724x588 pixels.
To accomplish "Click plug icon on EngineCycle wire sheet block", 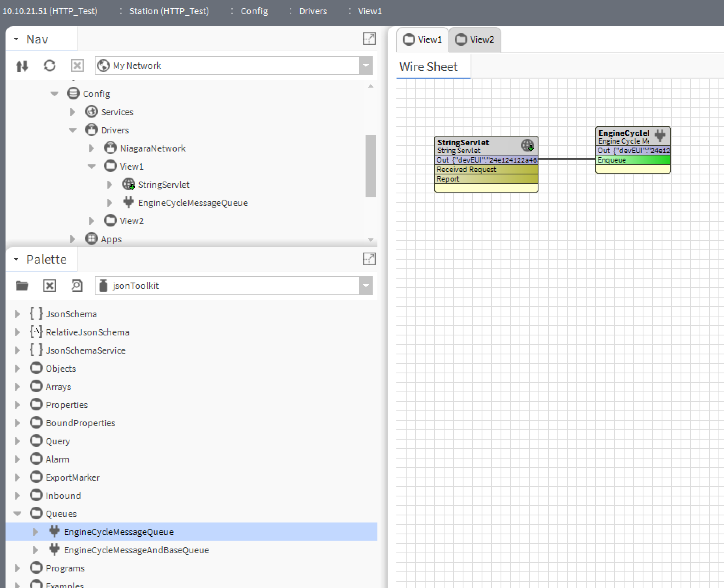I will pos(660,135).
